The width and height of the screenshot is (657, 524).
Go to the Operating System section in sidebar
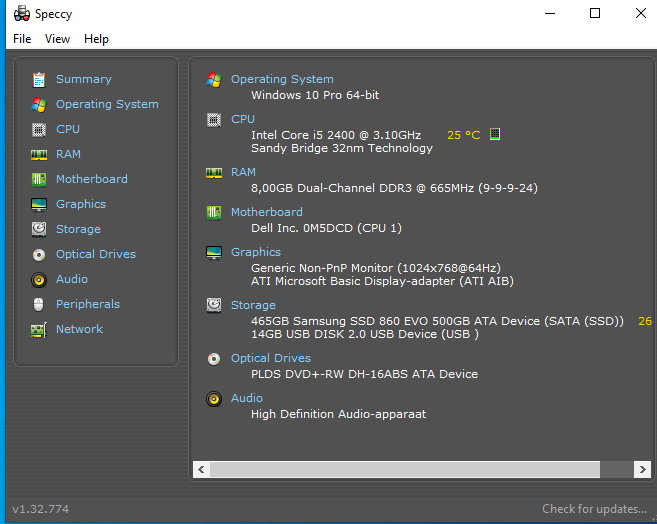(107, 104)
